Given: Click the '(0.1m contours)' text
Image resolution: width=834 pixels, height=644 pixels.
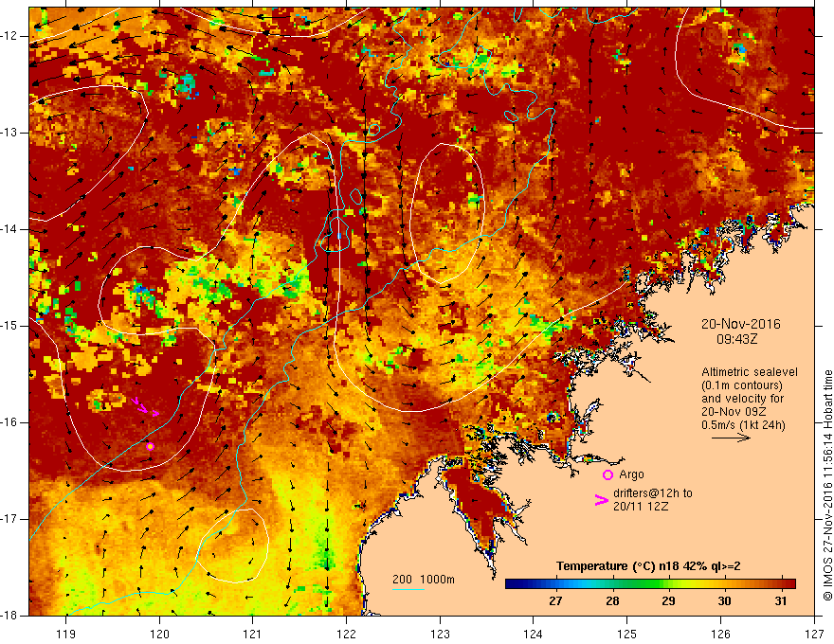Looking at the screenshot, I should tap(742, 385).
